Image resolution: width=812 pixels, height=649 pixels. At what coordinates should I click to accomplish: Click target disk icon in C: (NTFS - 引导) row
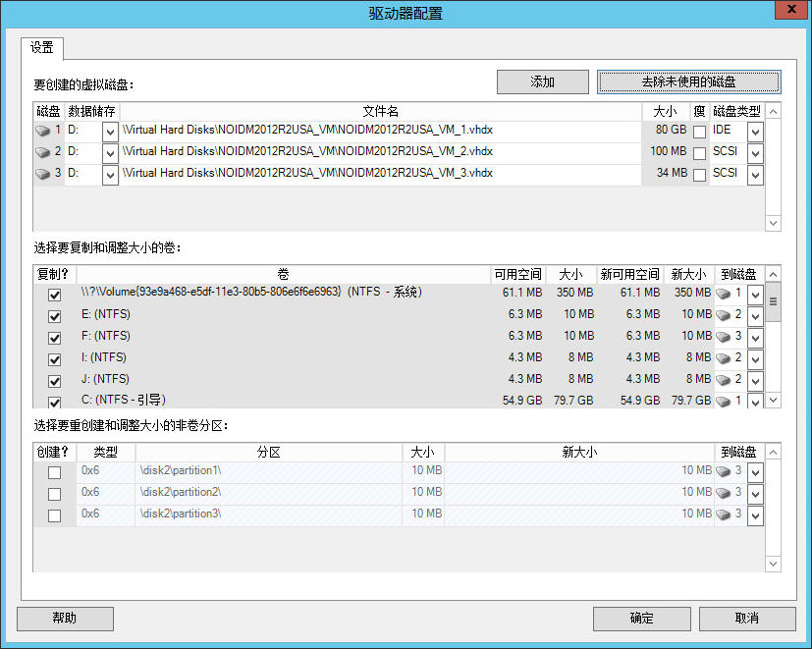tap(725, 401)
